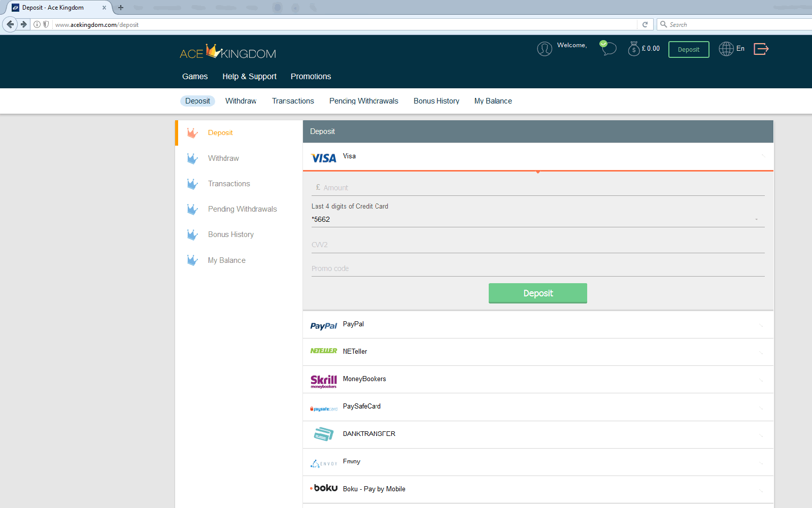Click the paysafecard logo
The image size is (812, 508).
(x=324, y=409)
